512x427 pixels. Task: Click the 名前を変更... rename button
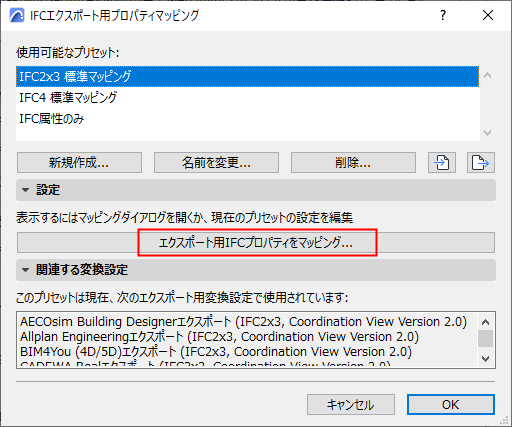pyautogui.click(x=216, y=163)
